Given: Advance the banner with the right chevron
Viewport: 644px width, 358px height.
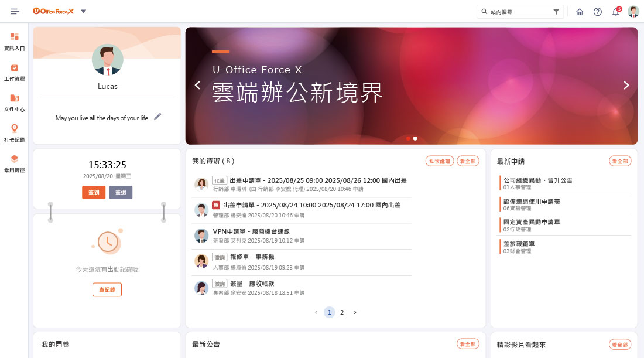Looking at the screenshot, I should tap(626, 84).
